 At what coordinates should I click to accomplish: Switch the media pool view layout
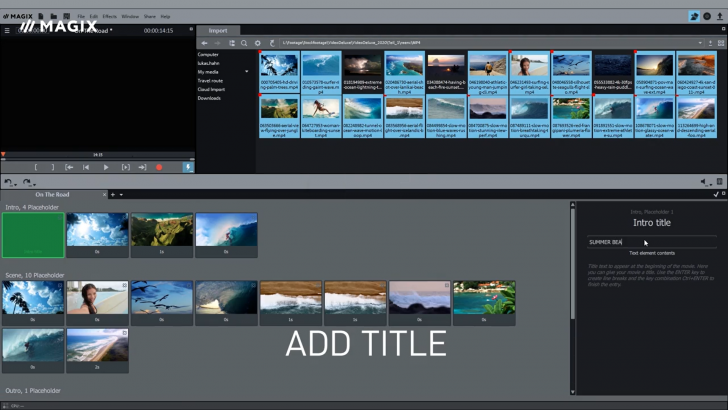pyautogui.click(x=721, y=43)
